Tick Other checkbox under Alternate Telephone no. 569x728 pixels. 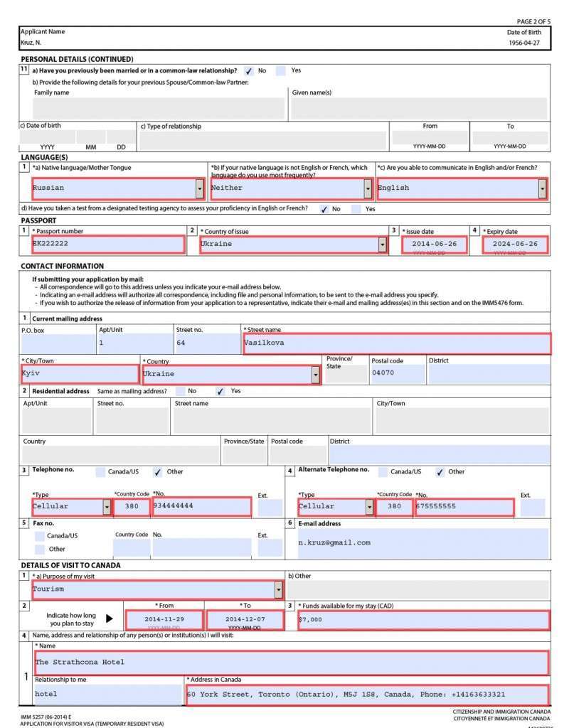click(x=440, y=472)
